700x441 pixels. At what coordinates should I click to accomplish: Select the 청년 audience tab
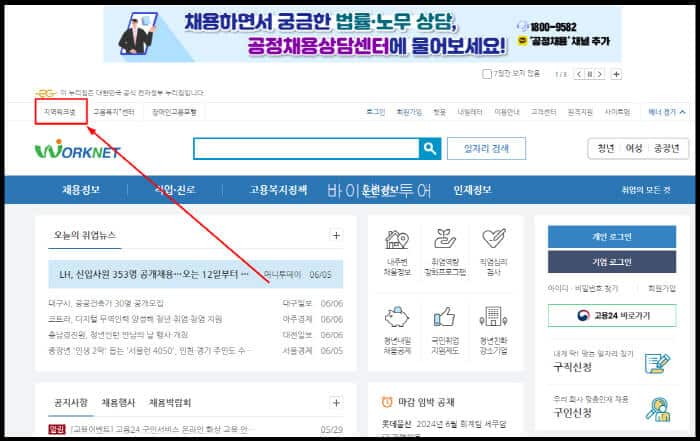[x=606, y=149]
